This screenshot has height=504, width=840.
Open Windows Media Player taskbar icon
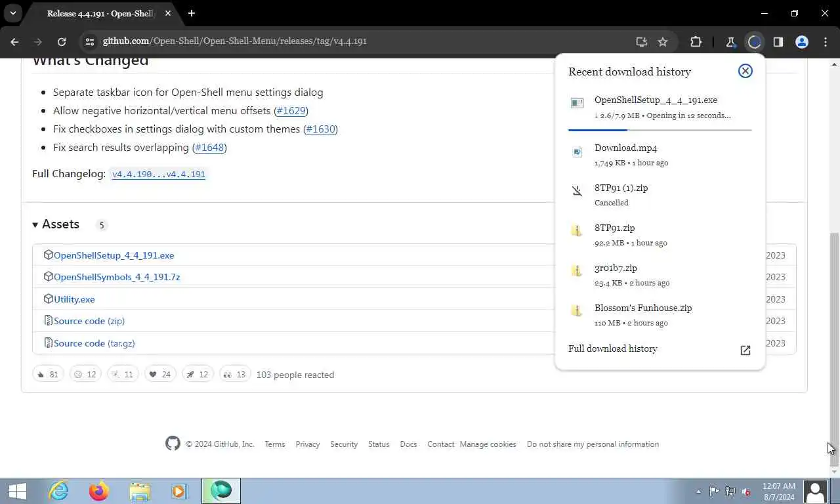click(178, 491)
